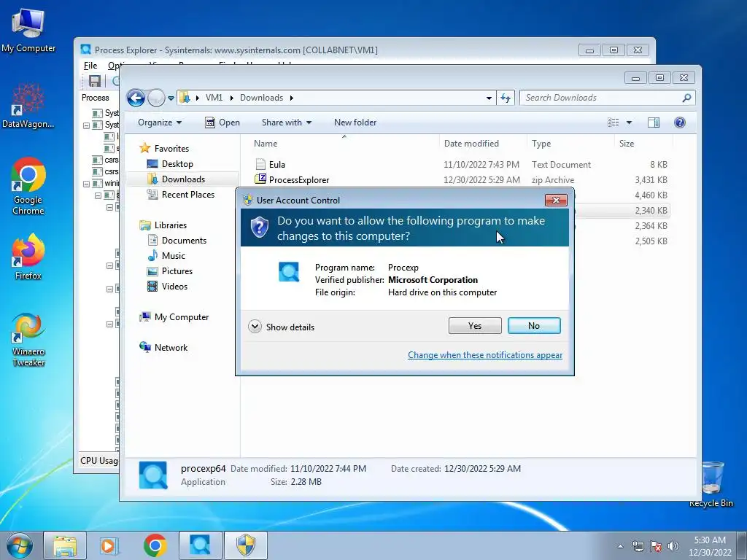This screenshot has height=560, width=747.
Task: Click the blue shield question icon in UAC header
Action: coord(259,227)
